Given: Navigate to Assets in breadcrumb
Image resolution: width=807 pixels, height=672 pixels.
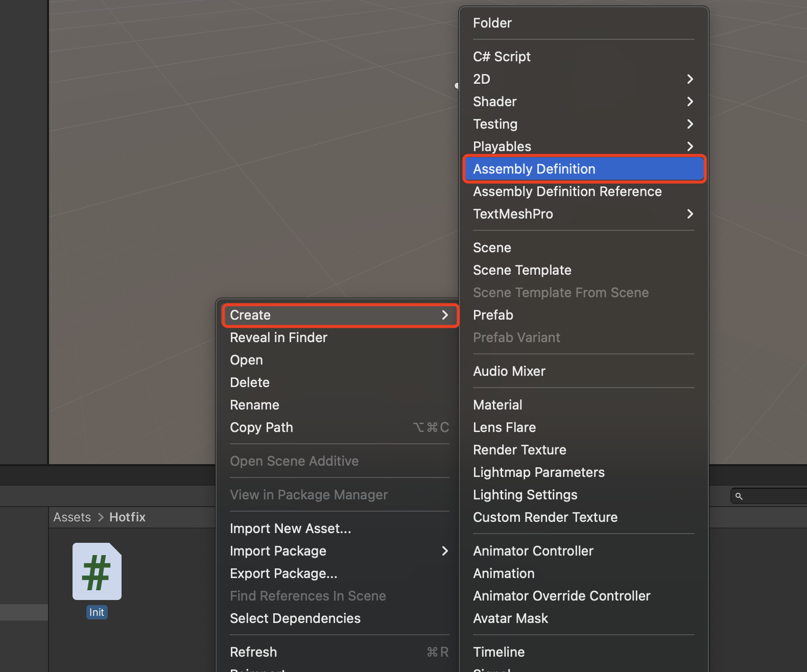Looking at the screenshot, I should [72, 517].
